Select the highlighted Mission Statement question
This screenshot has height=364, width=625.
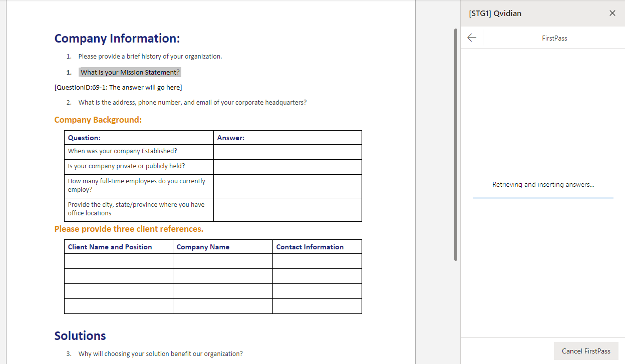pyautogui.click(x=130, y=72)
